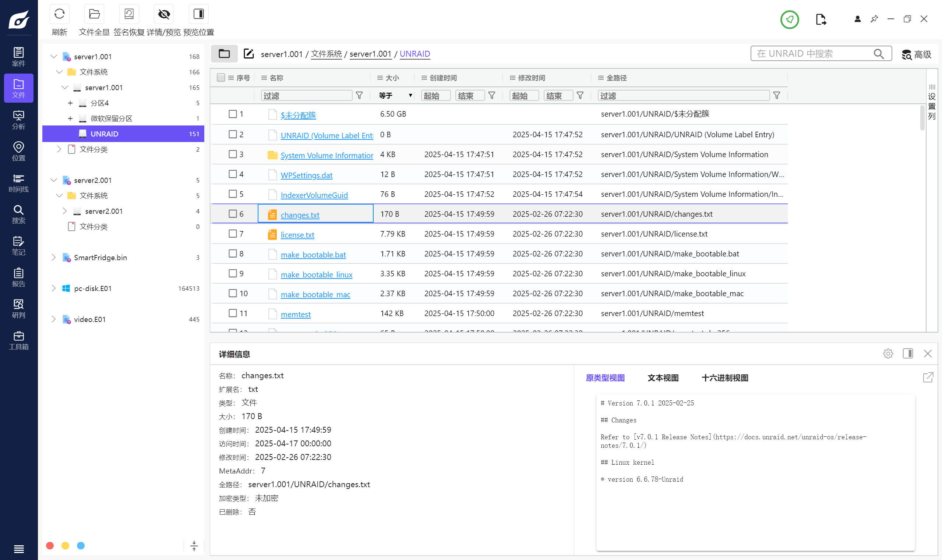Switch to 文本视图 tab

663,378
